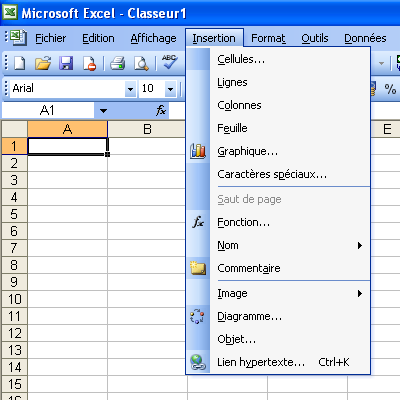Select row 6 header

click(14, 231)
